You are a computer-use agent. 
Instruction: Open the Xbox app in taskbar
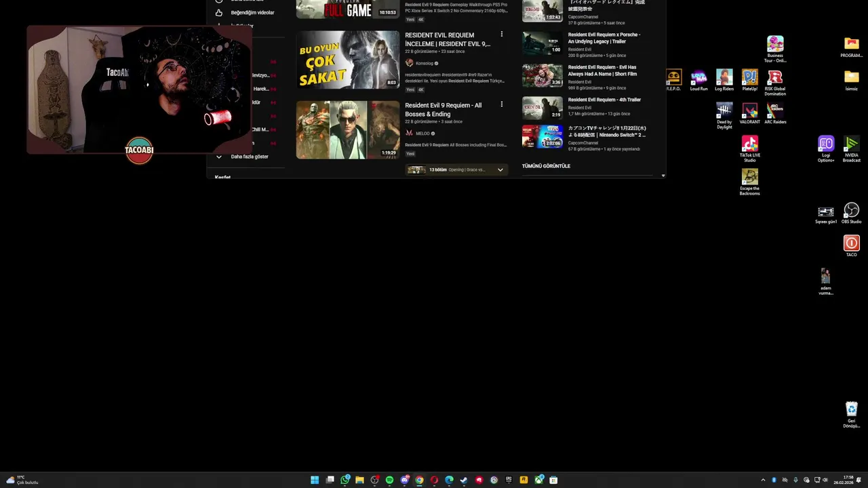pos(538,480)
